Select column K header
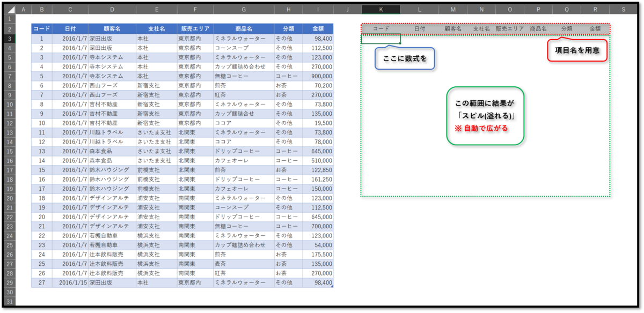 pyautogui.click(x=380, y=9)
